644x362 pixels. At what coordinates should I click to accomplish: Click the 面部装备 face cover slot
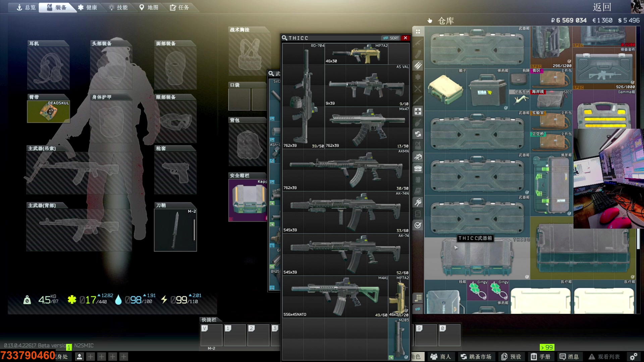(175, 68)
